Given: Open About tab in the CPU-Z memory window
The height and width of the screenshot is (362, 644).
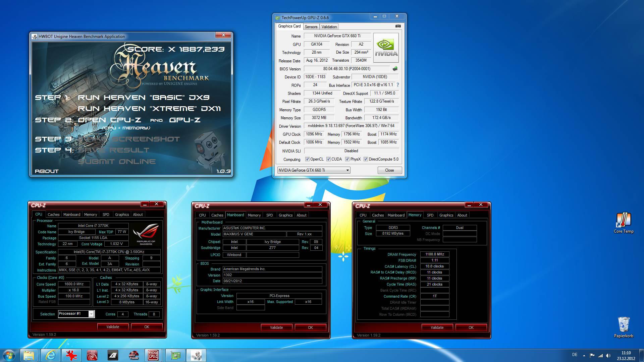Looking at the screenshot, I should coord(462,215).
